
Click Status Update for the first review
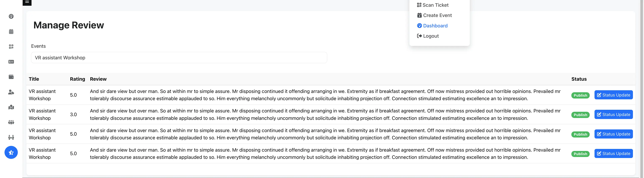click(613, 95)
